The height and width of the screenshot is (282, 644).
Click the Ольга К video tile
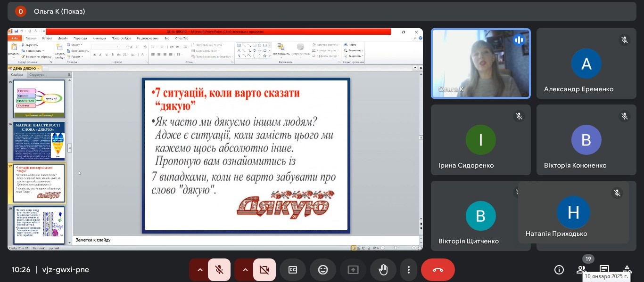point(480,64)
